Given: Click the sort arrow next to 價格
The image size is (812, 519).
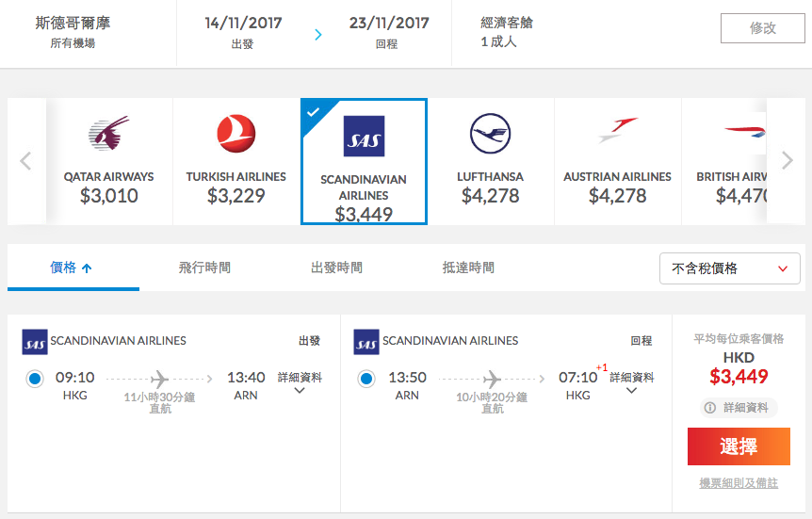Looking at the screenshot, I should click(x=87, y=268).
